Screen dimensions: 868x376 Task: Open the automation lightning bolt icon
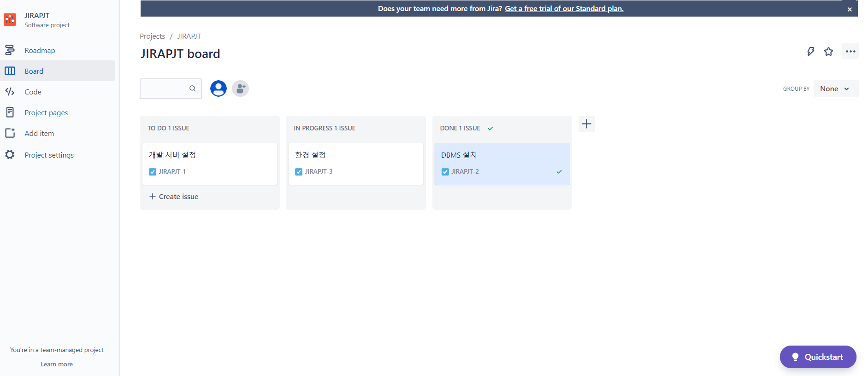point(810,52)
